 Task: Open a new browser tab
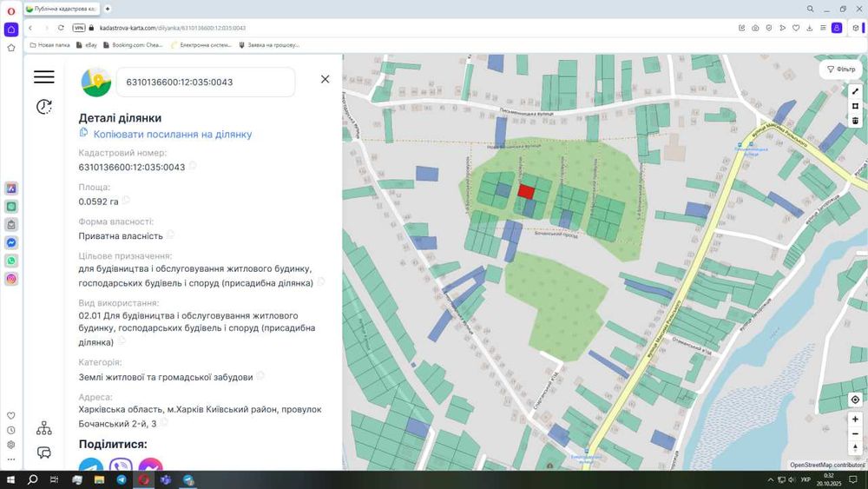pos(108,8)
